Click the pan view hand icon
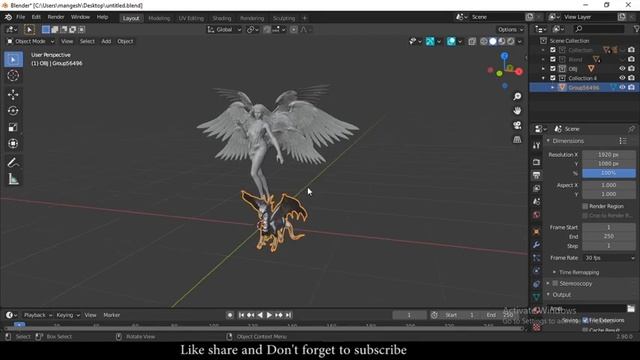The width and height of the screenshot is (640, 360). tap(517, 111)
